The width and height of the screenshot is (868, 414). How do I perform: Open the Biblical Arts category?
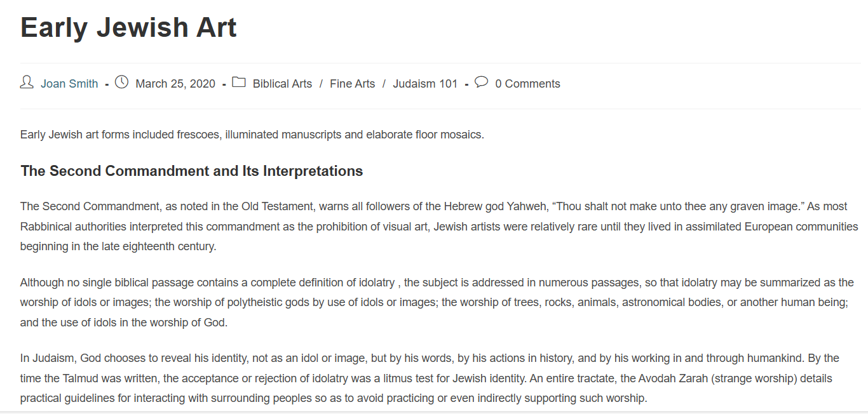[282, 84]
